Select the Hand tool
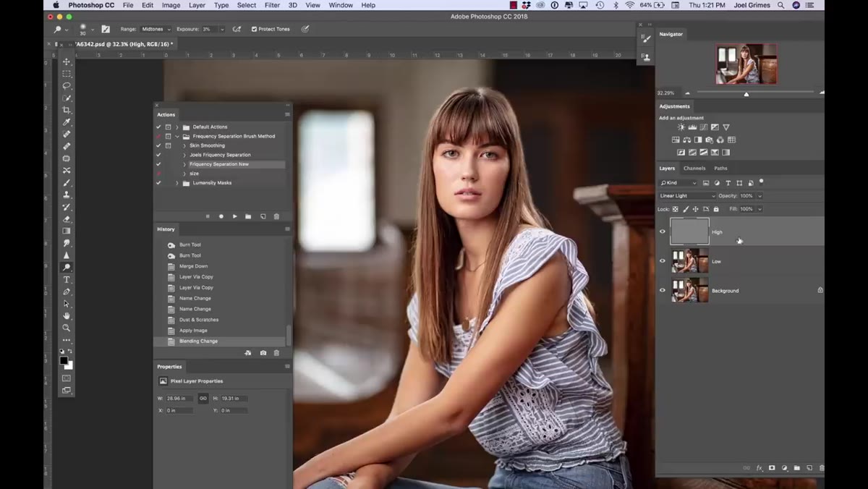 67,316
